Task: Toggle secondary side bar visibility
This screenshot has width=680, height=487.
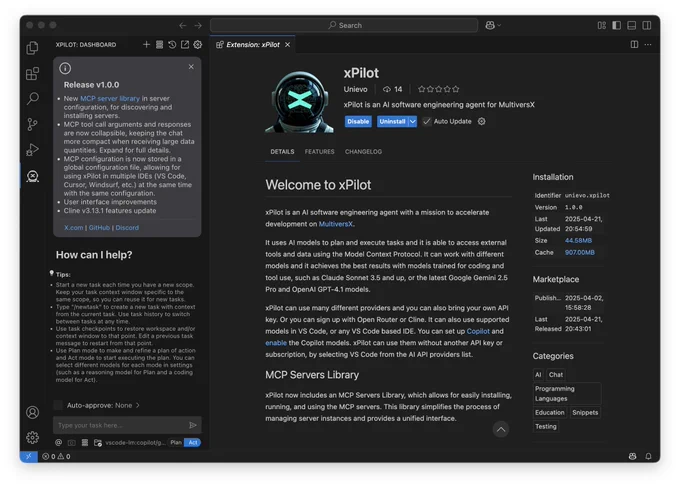Action: [647, 26]
